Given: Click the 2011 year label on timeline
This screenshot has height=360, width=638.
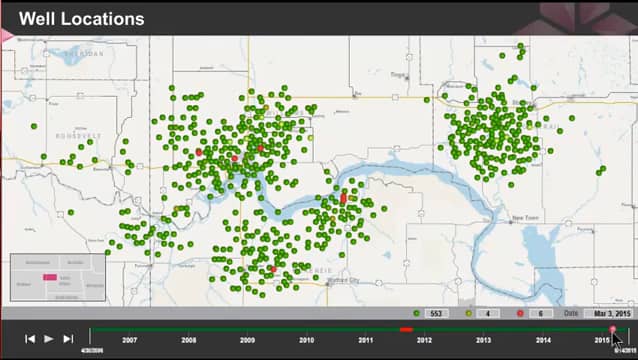Looking at the screenshot, I should (x=365, y=340).
